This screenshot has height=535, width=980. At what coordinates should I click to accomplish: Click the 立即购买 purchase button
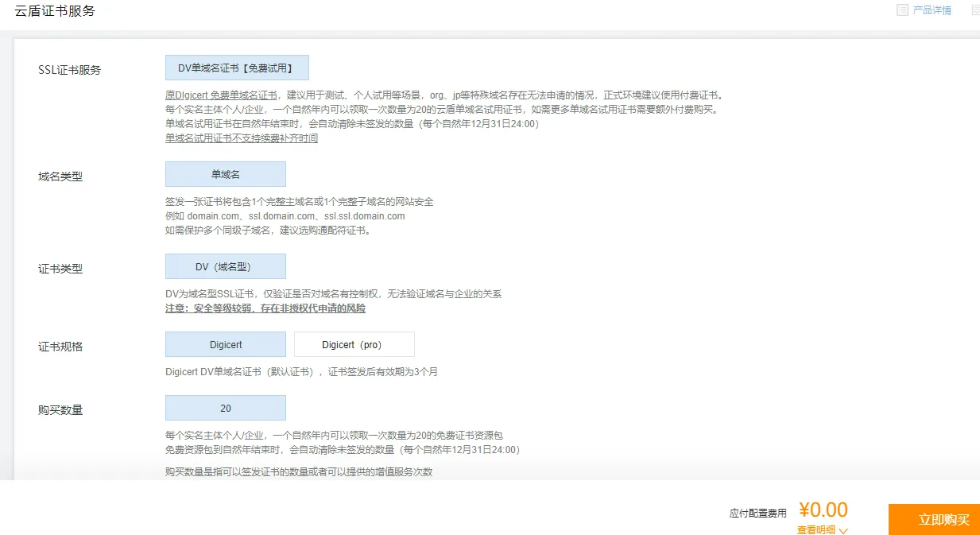[942, 519]
